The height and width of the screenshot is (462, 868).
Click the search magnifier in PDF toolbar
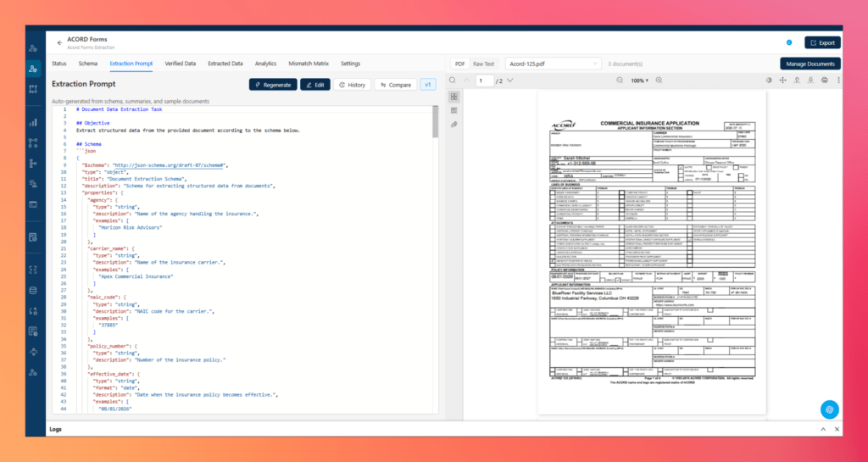coord(453,81)
